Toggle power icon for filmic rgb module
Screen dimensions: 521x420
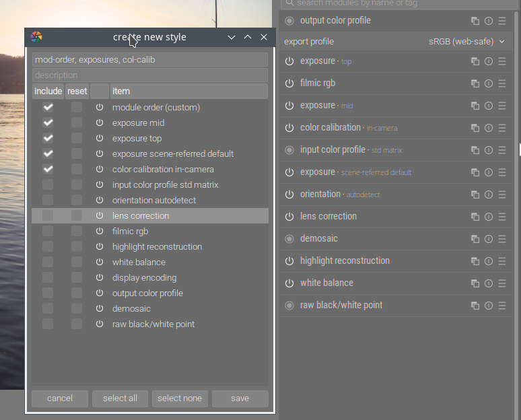pyautogui.click(x=289, y=83)
